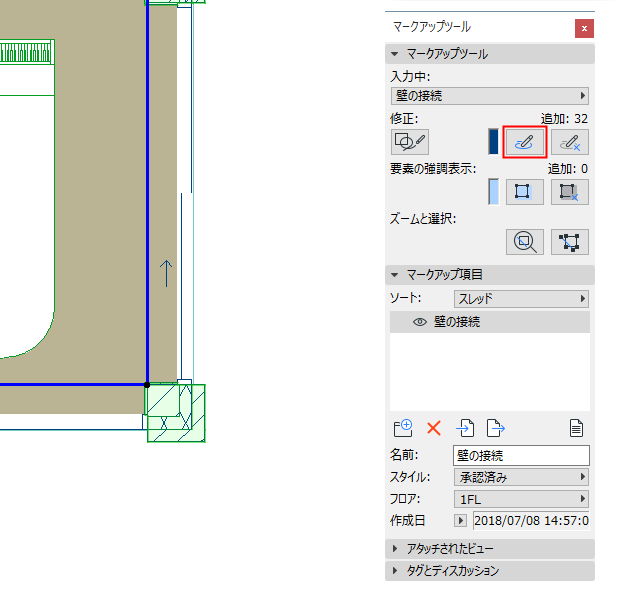
Task: Select the 壁の接続 row in markup list
Action: coord(489,322)
